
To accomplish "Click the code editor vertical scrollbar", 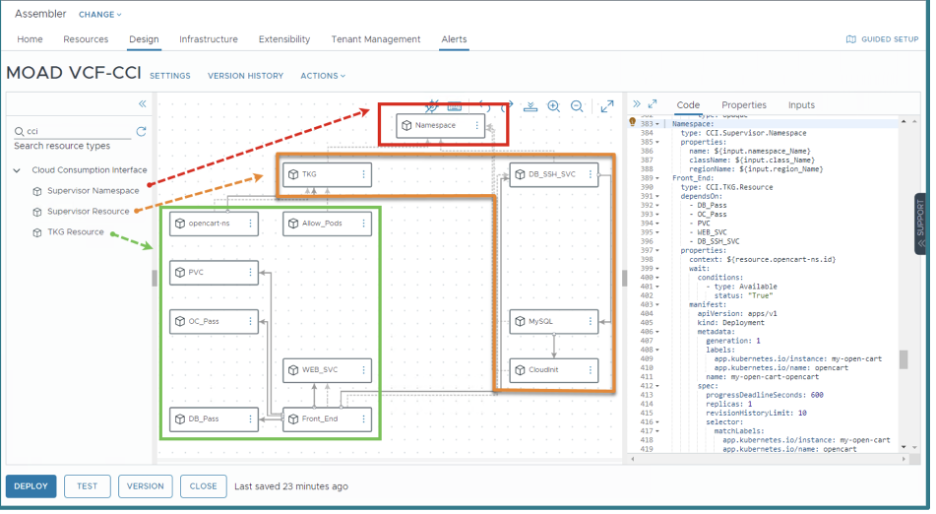I will point(903,359).
